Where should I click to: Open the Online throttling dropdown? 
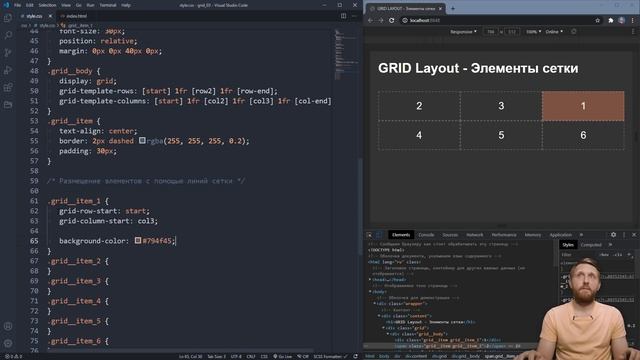coord(554,31)
